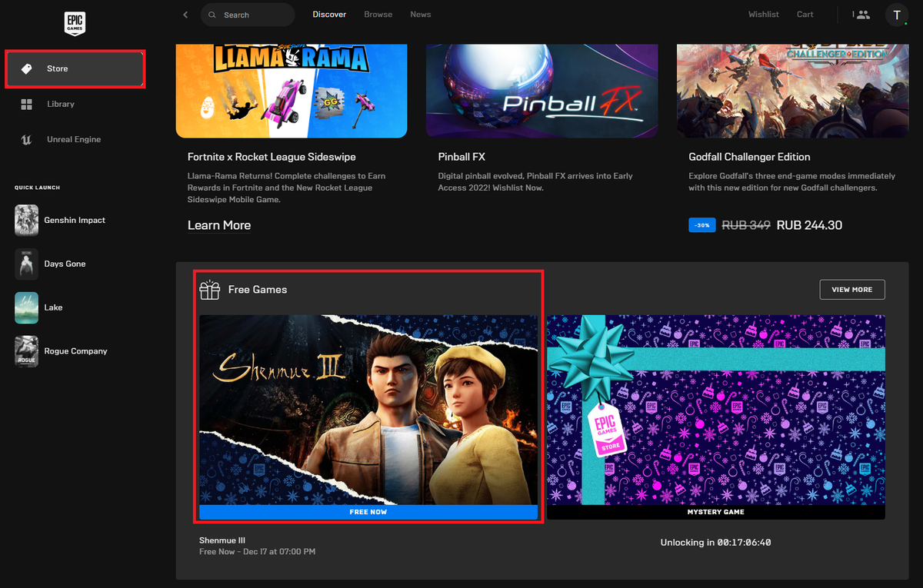923x588 pixels.
Task: Open the Store tag icon
Action: (x=27, y=69)
